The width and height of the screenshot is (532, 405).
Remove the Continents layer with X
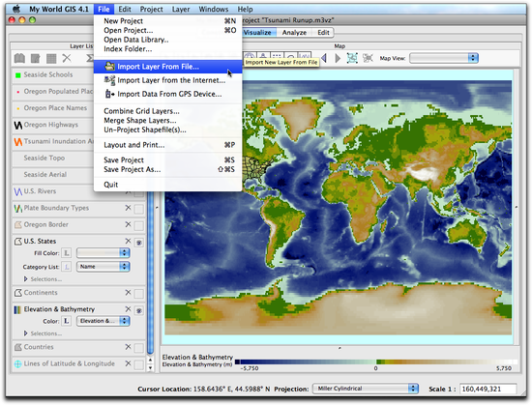128,292
